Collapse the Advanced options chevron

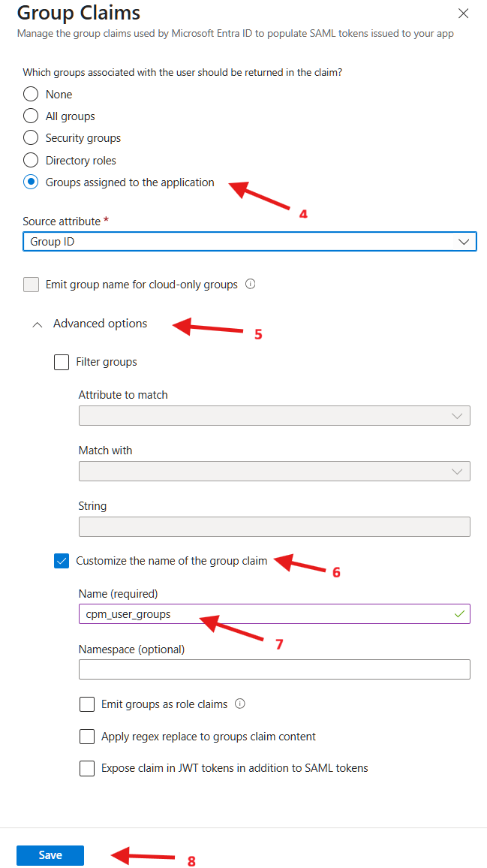[37, 324]
